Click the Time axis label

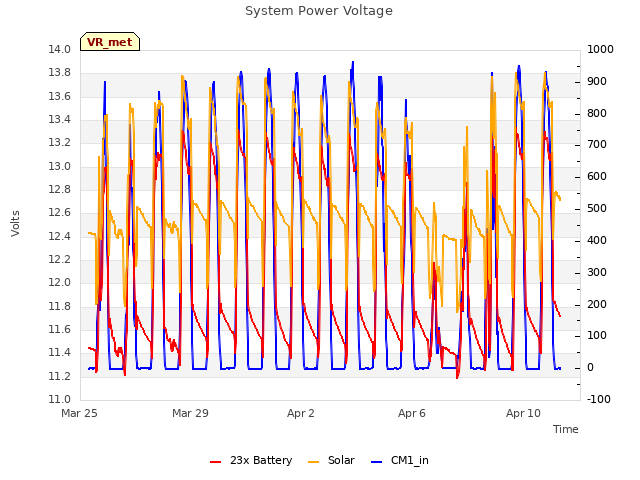(565, 429)
